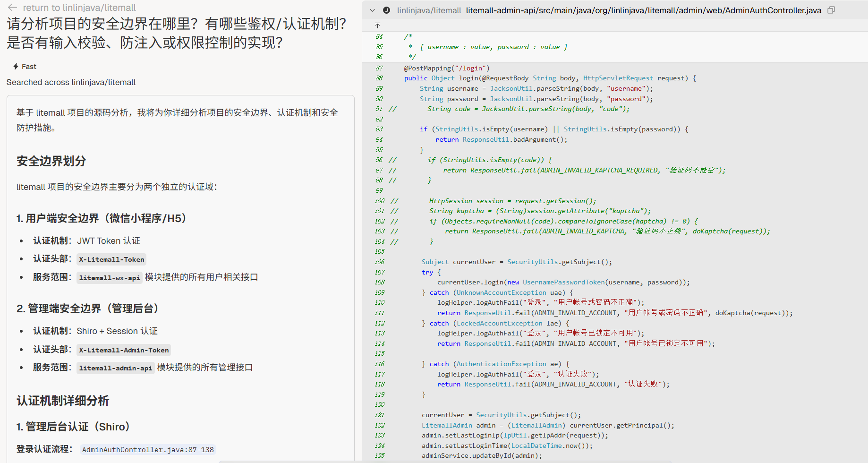
Task: Click the lightning bolt Fast mode icon
Action: (x=16, y=67)
